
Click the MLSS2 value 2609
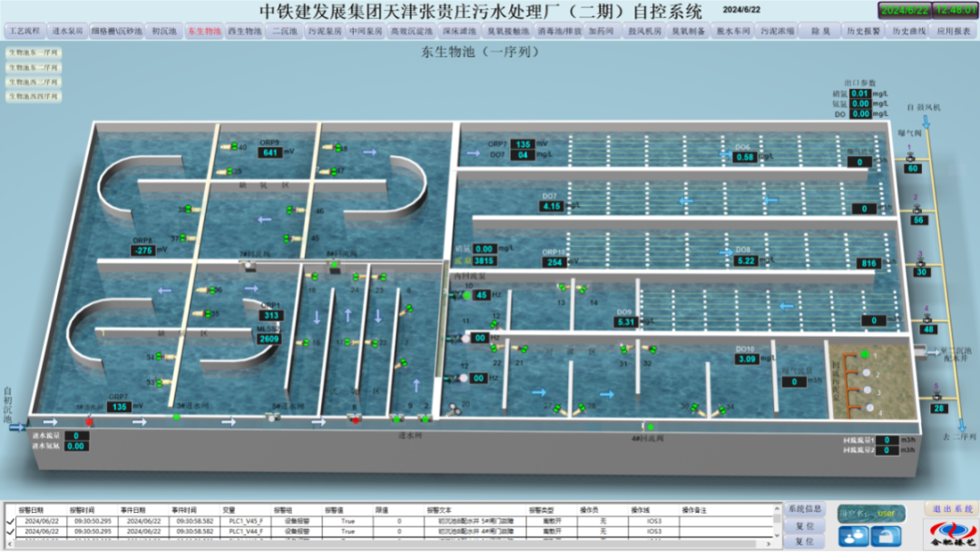[x=269, y=339]
